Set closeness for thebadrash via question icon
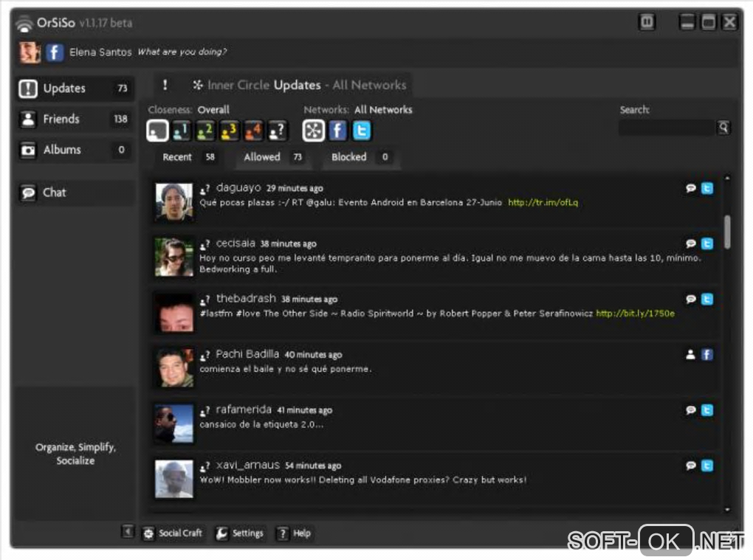 205,300
